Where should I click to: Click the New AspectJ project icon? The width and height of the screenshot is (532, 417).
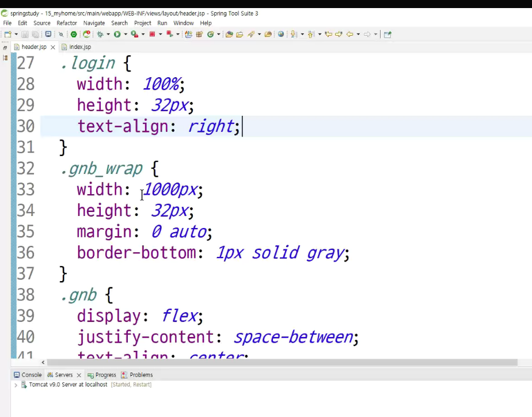(189, 34)
